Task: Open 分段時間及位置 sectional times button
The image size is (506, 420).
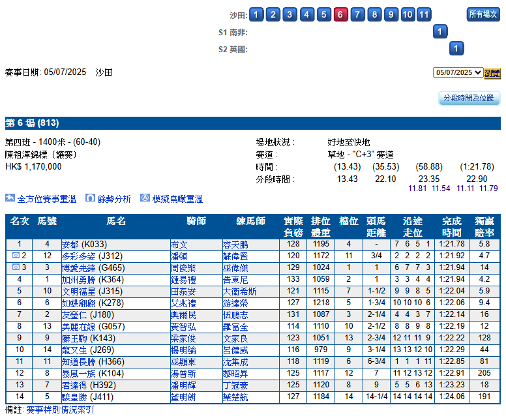Action: 469,98
